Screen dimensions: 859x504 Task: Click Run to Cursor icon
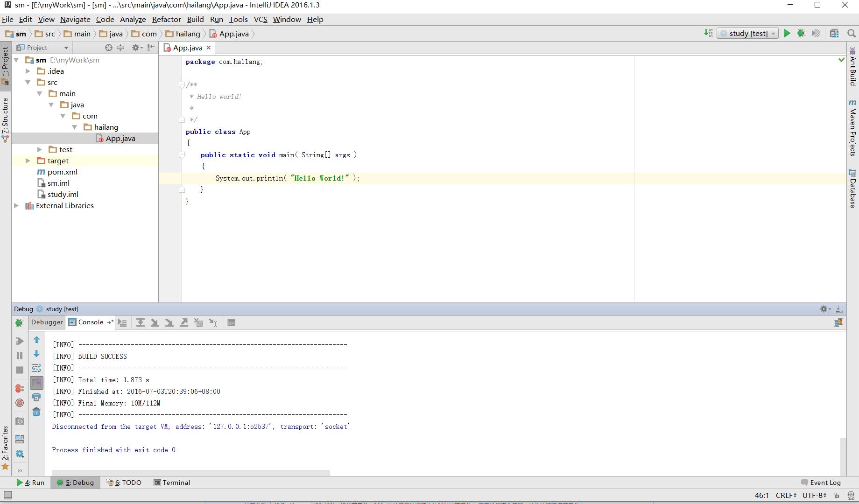213,322
